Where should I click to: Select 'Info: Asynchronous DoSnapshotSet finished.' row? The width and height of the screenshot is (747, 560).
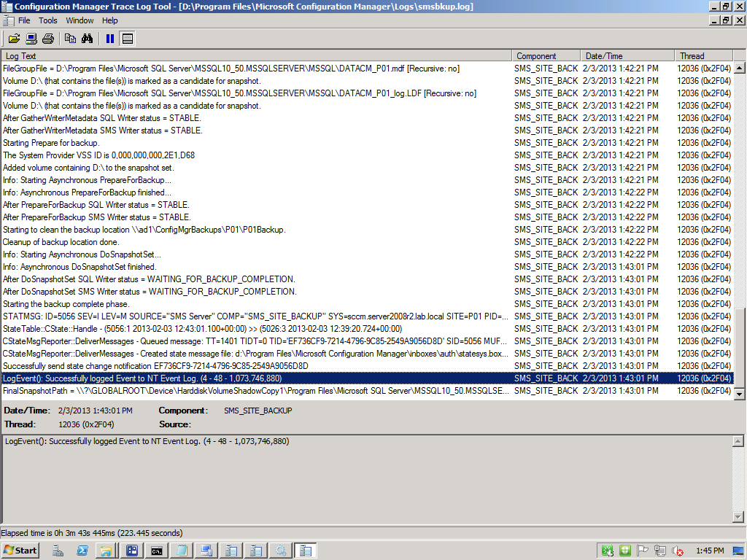(x=367, y=267)
